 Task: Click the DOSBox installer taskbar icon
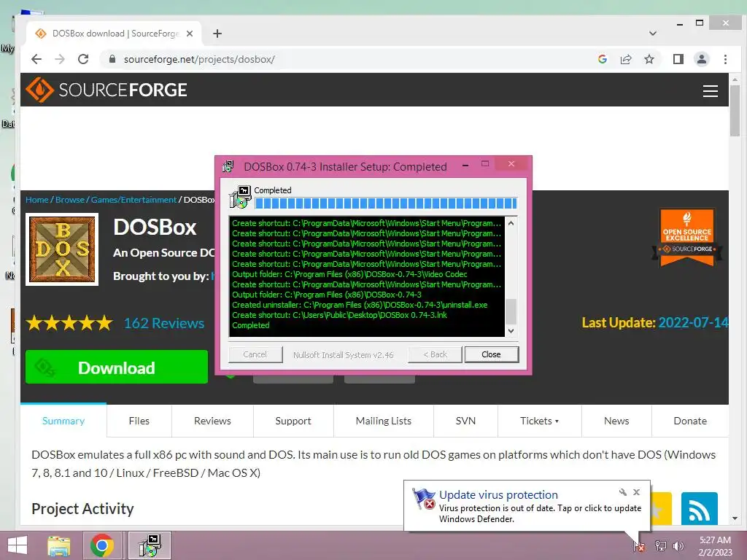click(x=150, y=545)
